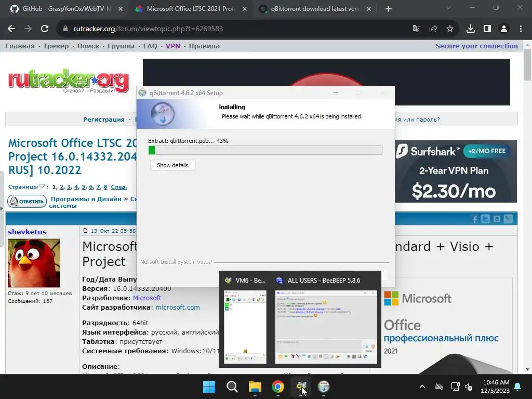The width and height of the screenshot is (532, 399).
Task: Click the Secure your connection link
Action: click(477, 46)
